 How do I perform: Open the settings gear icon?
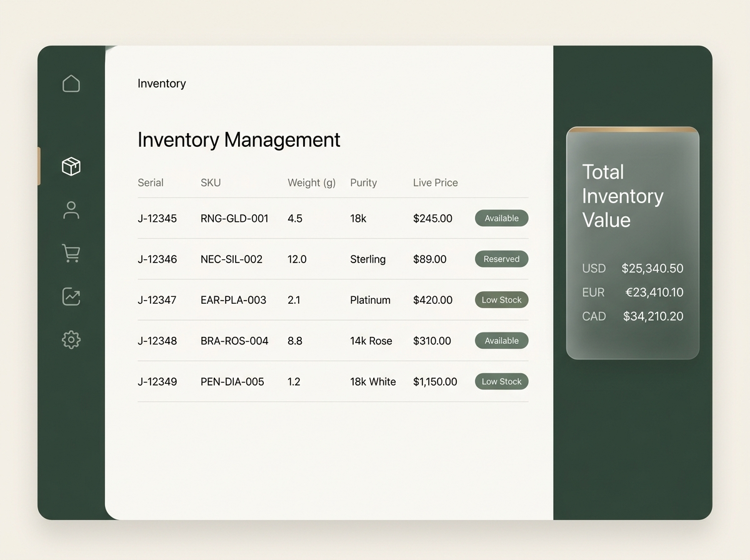pyautogui.click(x=71, y=339)
